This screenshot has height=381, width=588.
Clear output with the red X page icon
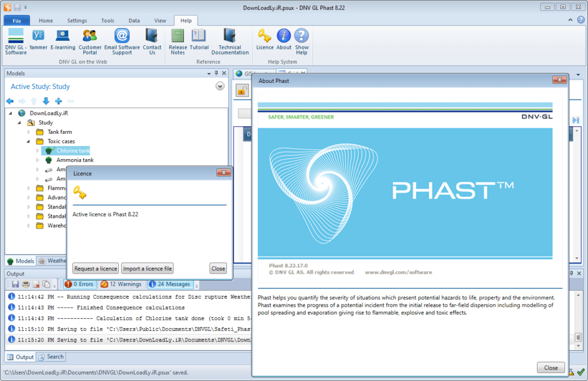36,284
